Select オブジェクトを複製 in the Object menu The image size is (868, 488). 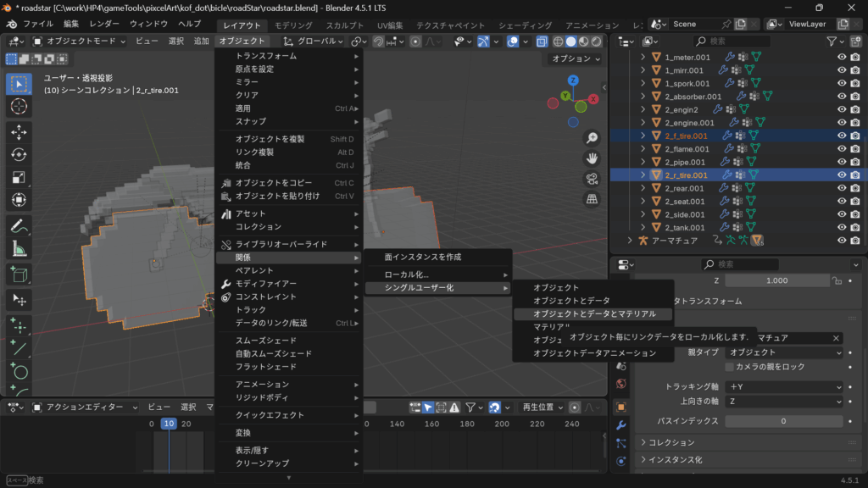click(x=270, y=139)
